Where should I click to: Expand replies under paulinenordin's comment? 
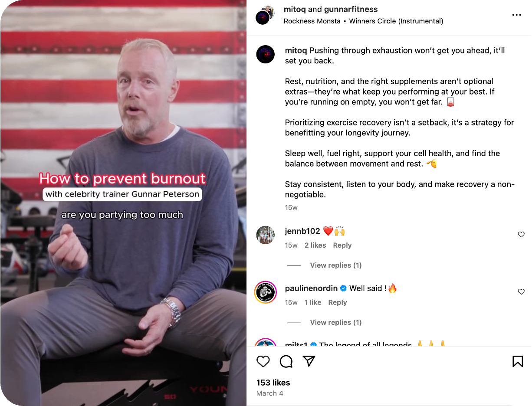pyautogui.click(x=335, y=322)
